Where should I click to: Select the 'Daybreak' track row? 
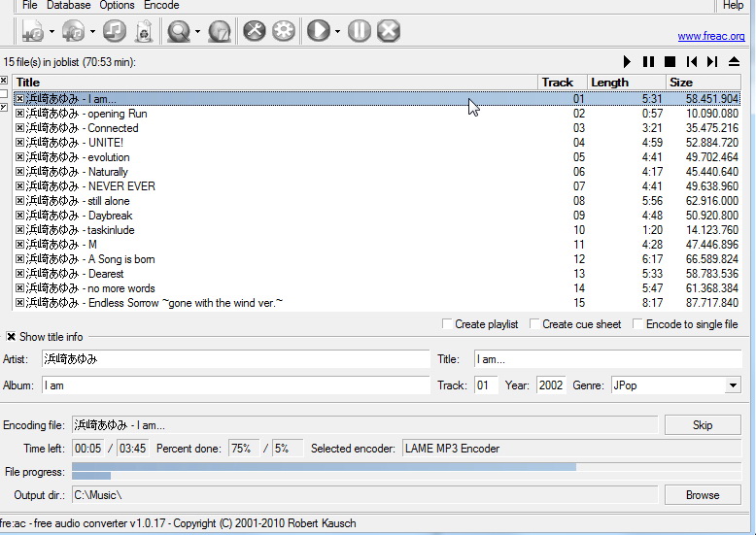tap(377, 216)
